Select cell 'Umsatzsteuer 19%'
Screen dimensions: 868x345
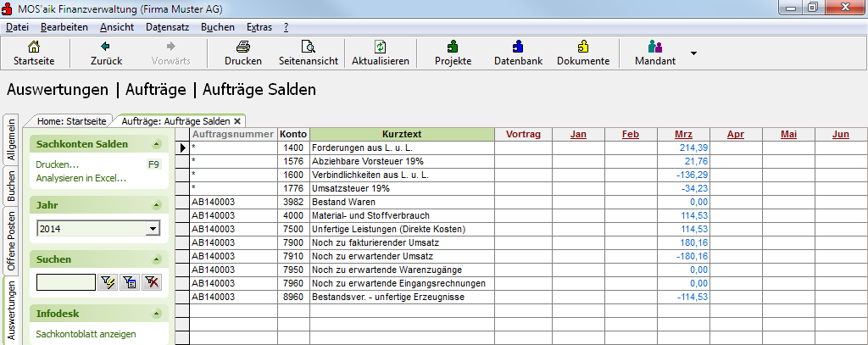pyautogui.click(x=402, y=188)
